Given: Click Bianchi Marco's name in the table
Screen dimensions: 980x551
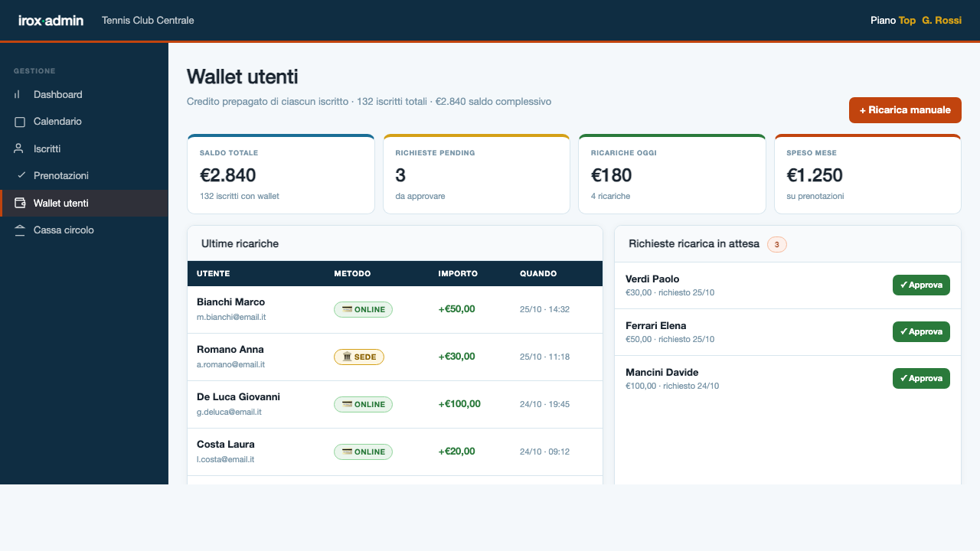Looking at the screenshot, I should 230,302.
